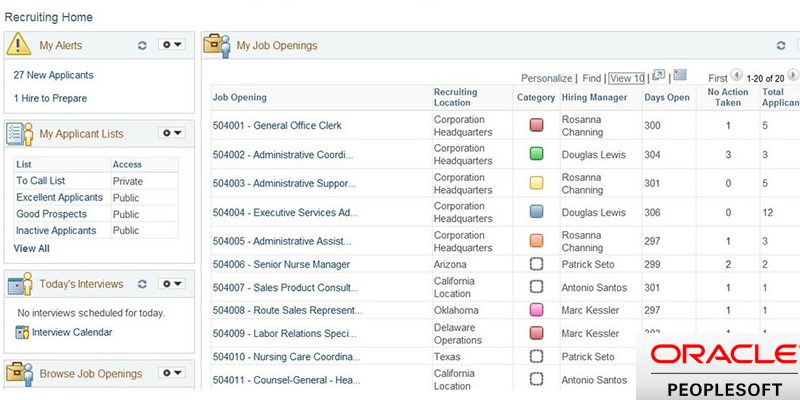Image resolution: width=800 pixels, height=400 pixels.
Task: Click orange category swatch for job 504005
Action: pos(536,241)
